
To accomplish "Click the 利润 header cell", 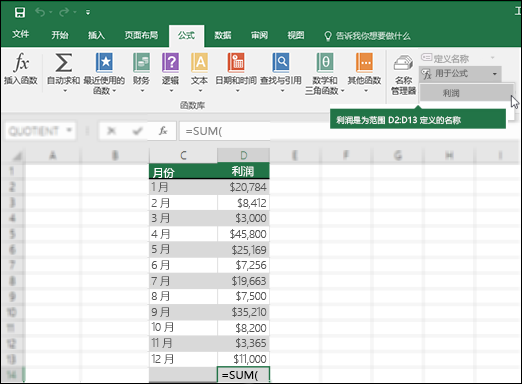I will (x=243, y=172).
